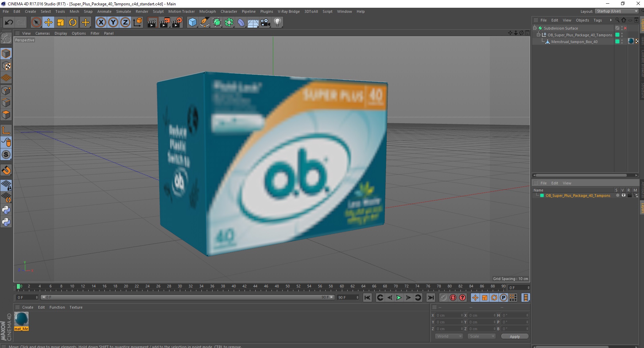
Task: Open the Scale mode dropdown
Action: pos(482,336)
